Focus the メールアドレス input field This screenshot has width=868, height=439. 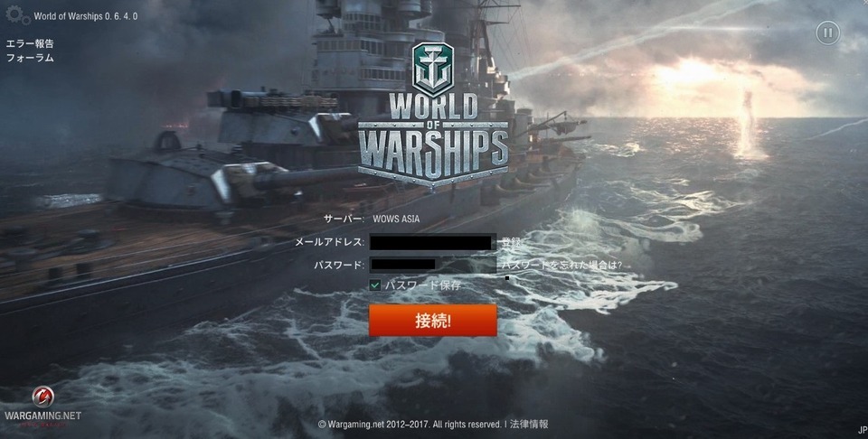(x=433, y=242)
